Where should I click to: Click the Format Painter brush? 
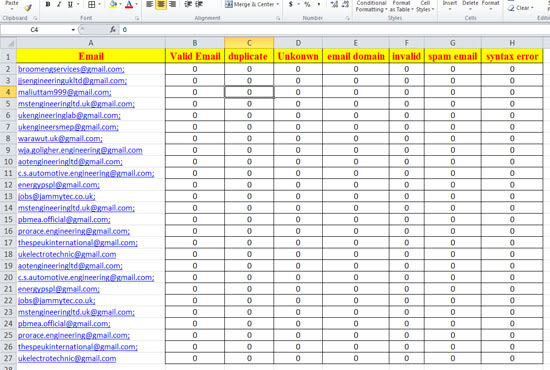[x=28, y=7]
